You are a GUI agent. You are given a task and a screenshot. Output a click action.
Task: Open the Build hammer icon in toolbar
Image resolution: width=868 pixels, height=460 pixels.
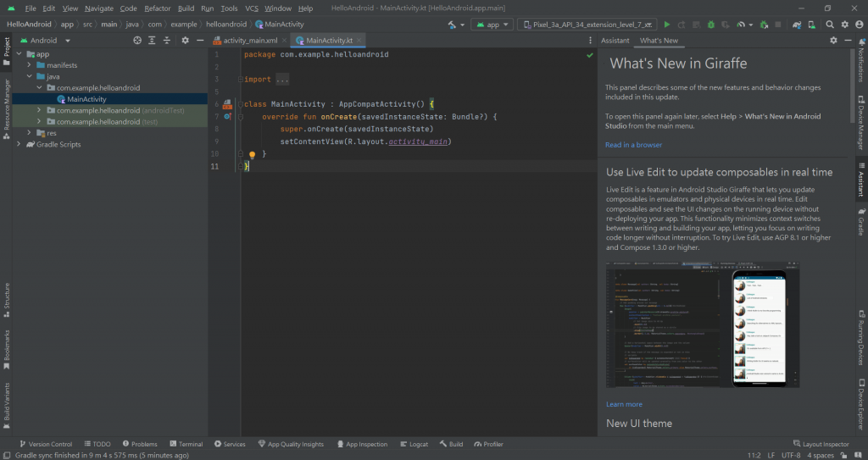coord(452,25)
